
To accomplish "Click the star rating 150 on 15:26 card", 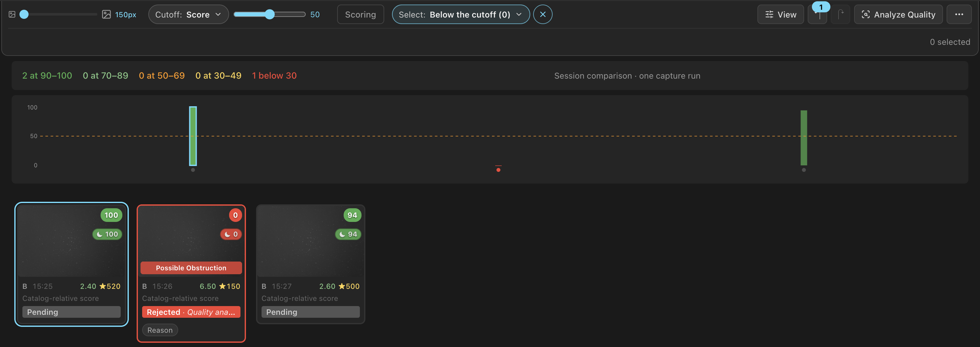I will click(x=230, y=286).
